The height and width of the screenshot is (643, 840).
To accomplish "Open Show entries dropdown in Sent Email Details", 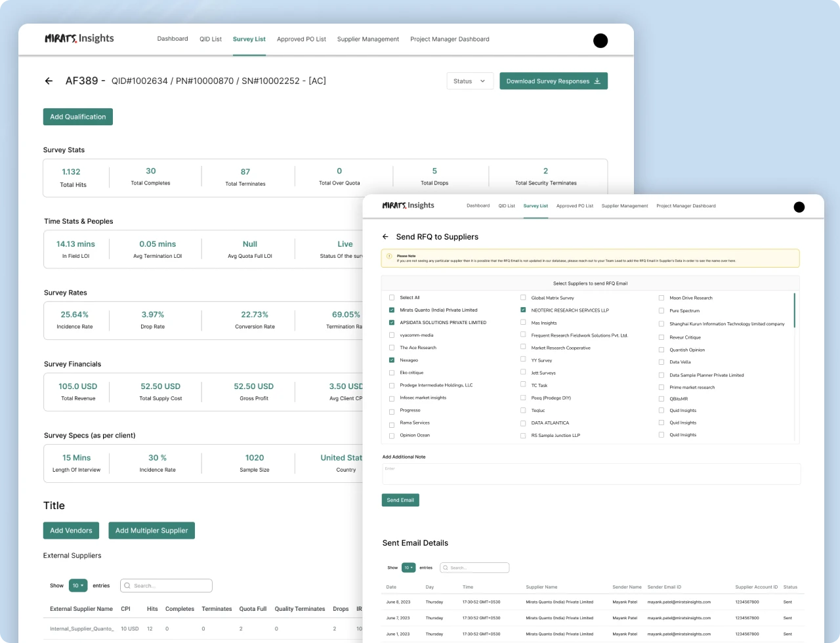I will [x=409, y=568].
